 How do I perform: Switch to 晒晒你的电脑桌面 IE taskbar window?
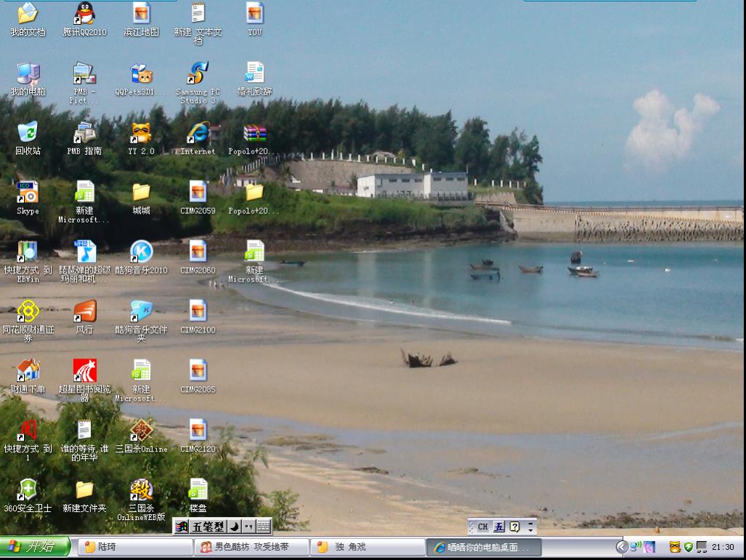coord(484,547)
